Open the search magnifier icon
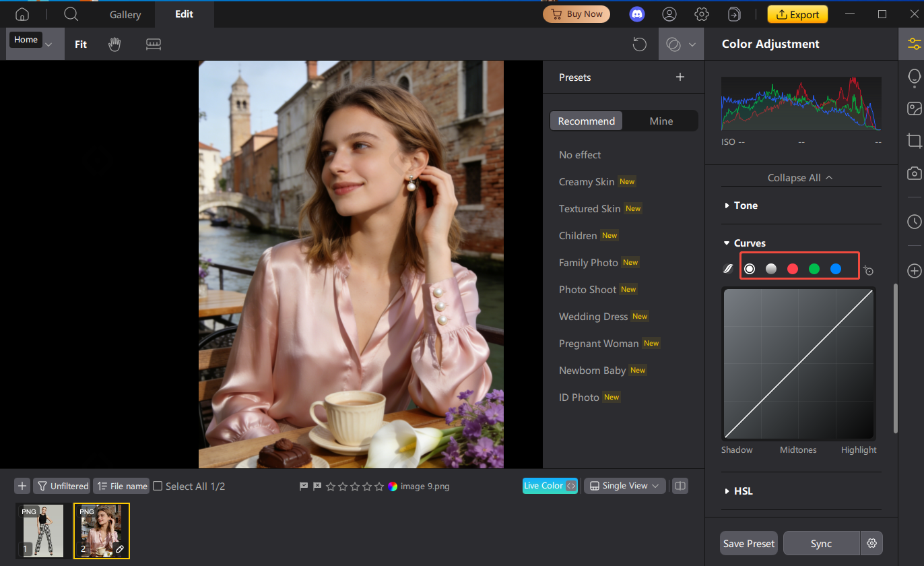Screen dimensions: 924x566 pos(71,14)
